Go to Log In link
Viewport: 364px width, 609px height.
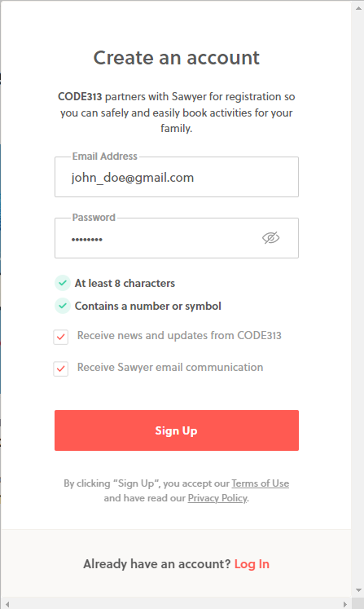click(x=252, y=564)
